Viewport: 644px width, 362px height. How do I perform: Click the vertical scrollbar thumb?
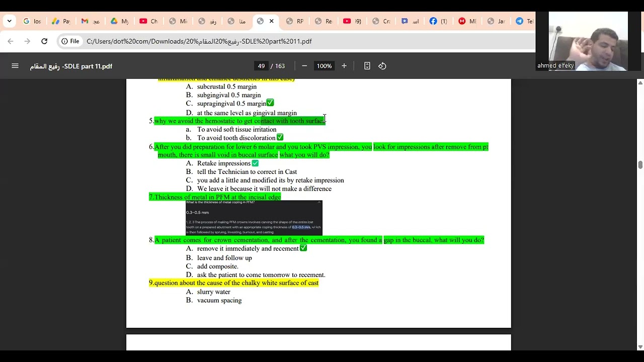pos(640,165)
